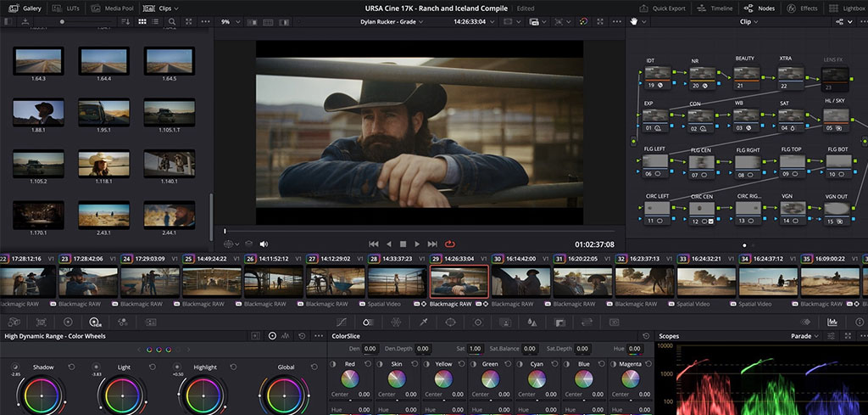Screen dimensions: 868x415
Task: Toggle the Red ColorSlice enable icon
Action: [x=333, y=364]
